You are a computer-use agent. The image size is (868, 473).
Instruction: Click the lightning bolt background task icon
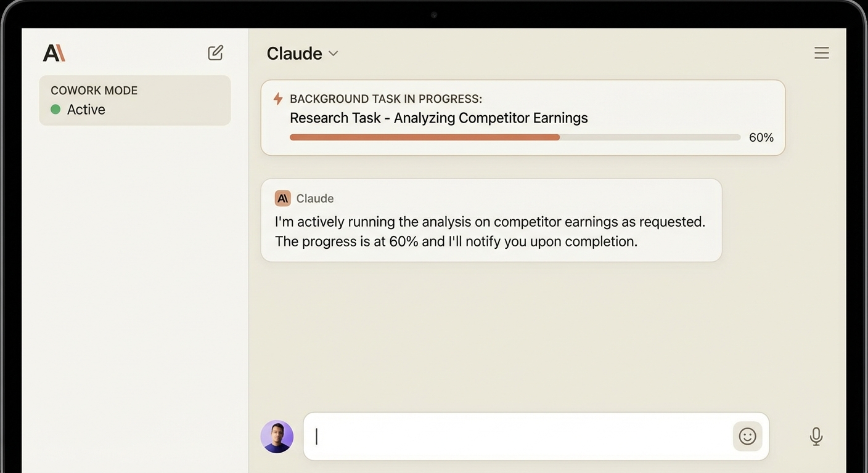point(277,99)
